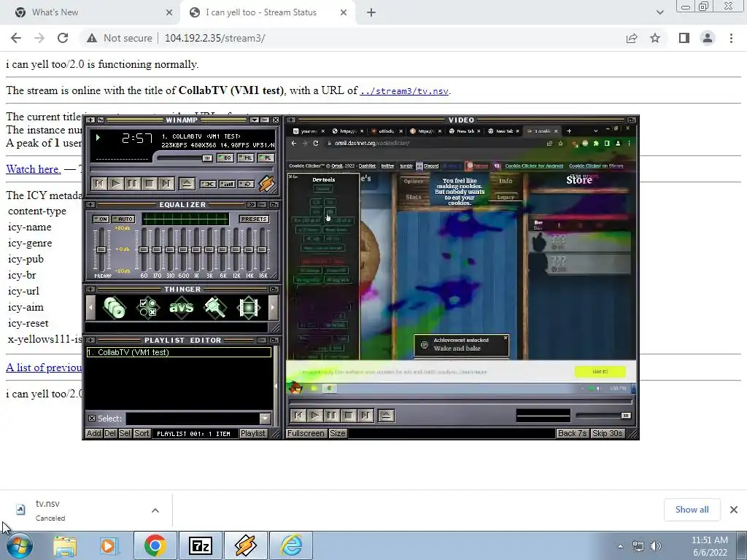This screenshot has width=747, height=560.
Task: Open Windows Start menu
Action: (20, 545)
